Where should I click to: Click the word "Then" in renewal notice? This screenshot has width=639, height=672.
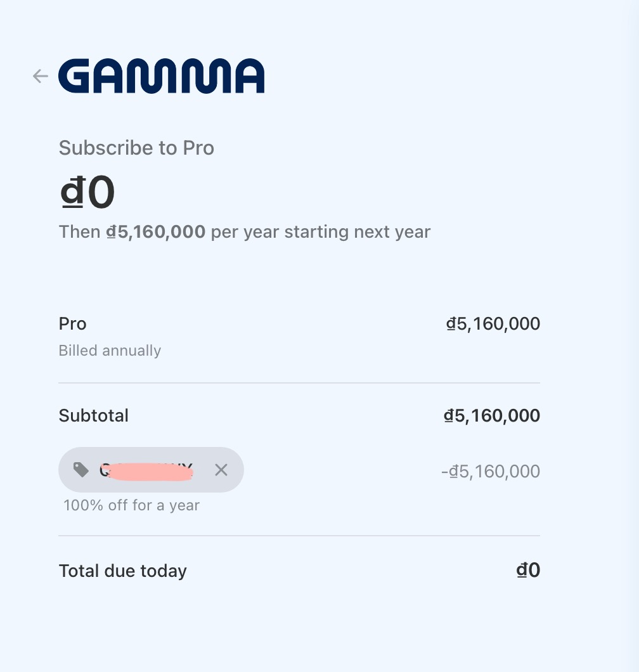[x=79, y=232]
